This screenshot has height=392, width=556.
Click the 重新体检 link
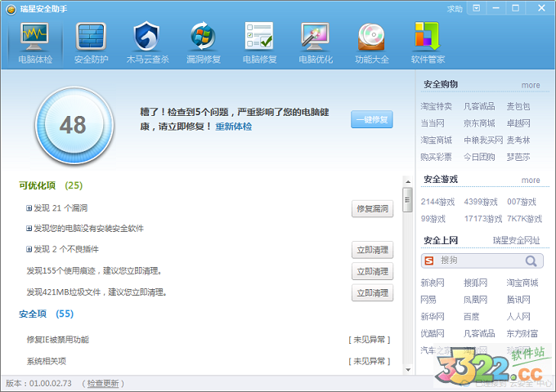233,127
